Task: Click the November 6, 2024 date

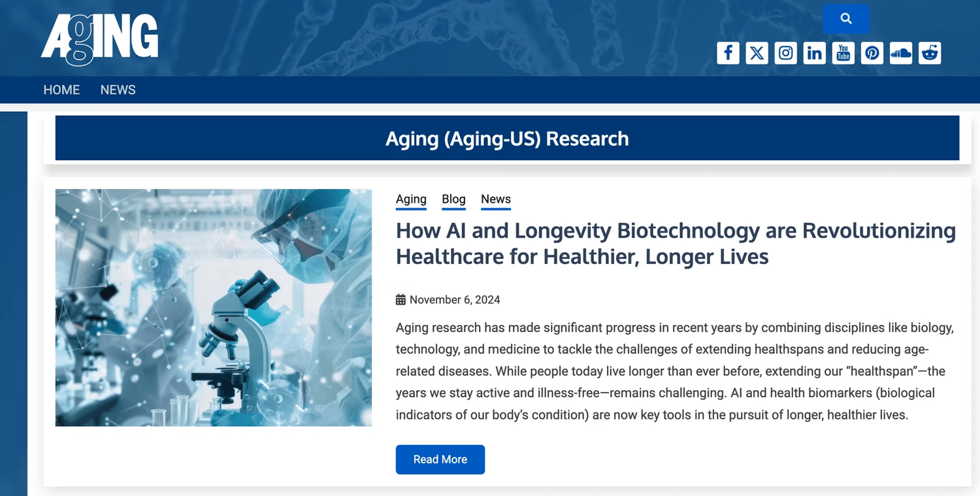Action: 455,300
